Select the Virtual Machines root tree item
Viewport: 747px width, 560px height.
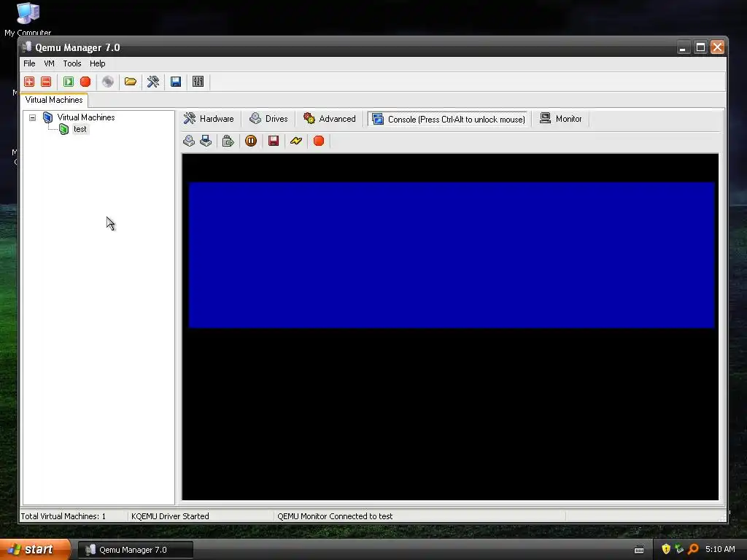coord(86,117)
